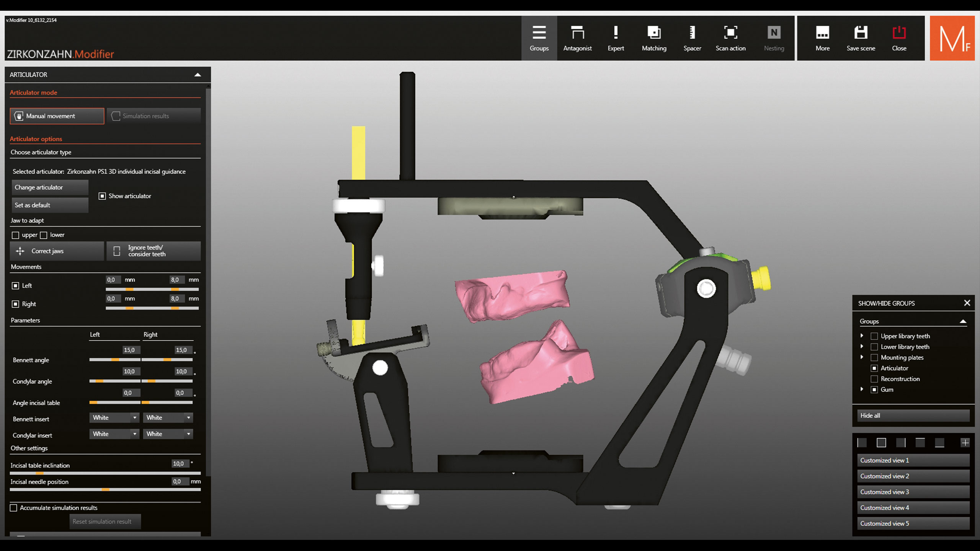Image resolution: width=980 pixels, height=551 pixels.
Task: Adjust the Incisal needle position slider
Action: (x=106, y=489)
